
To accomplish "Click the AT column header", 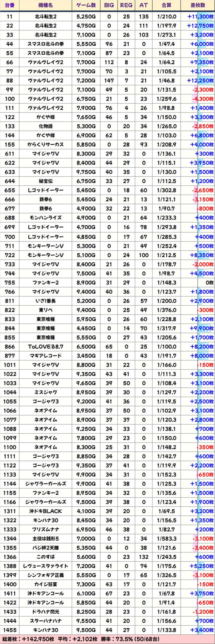I will pos(143,5).
